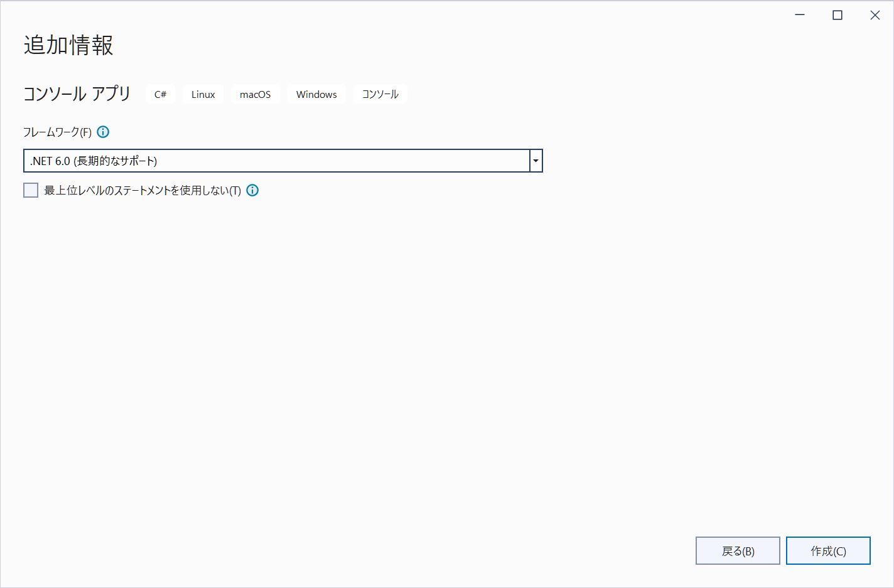This screenshot has height=588, width=894.
Task: Select the macOS platform tag
Action: (x=255, y=94)
